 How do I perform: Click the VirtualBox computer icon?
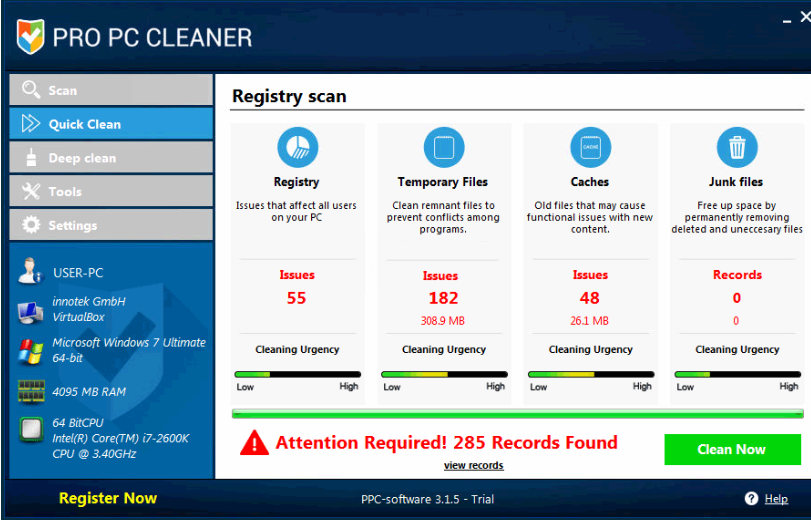point(31,312)
